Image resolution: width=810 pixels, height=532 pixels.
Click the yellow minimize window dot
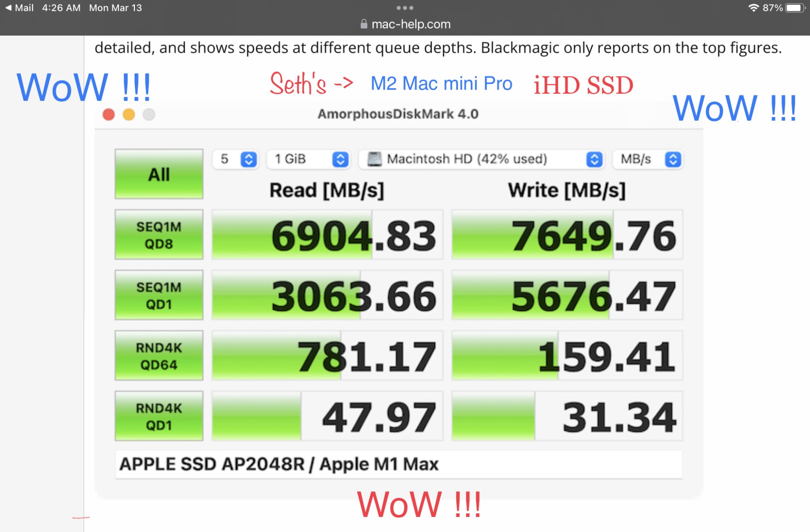(x=129, y=115)
